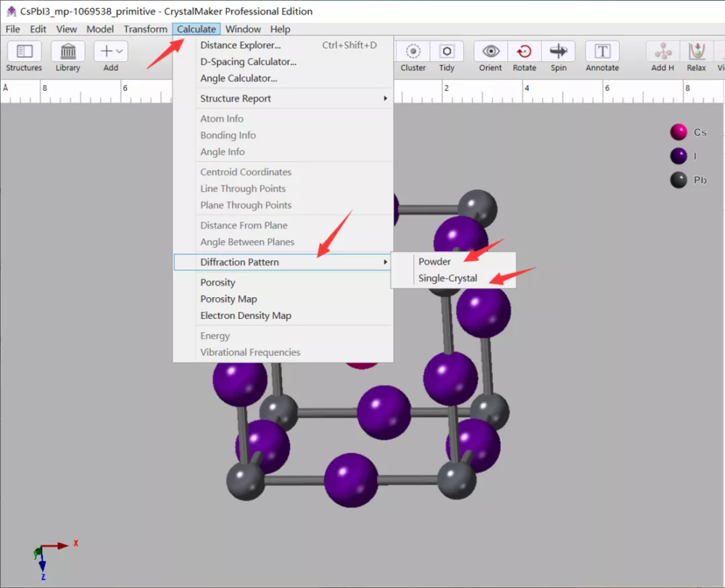Choose D-Spacing Calculator... menu item

click(283, 62)
